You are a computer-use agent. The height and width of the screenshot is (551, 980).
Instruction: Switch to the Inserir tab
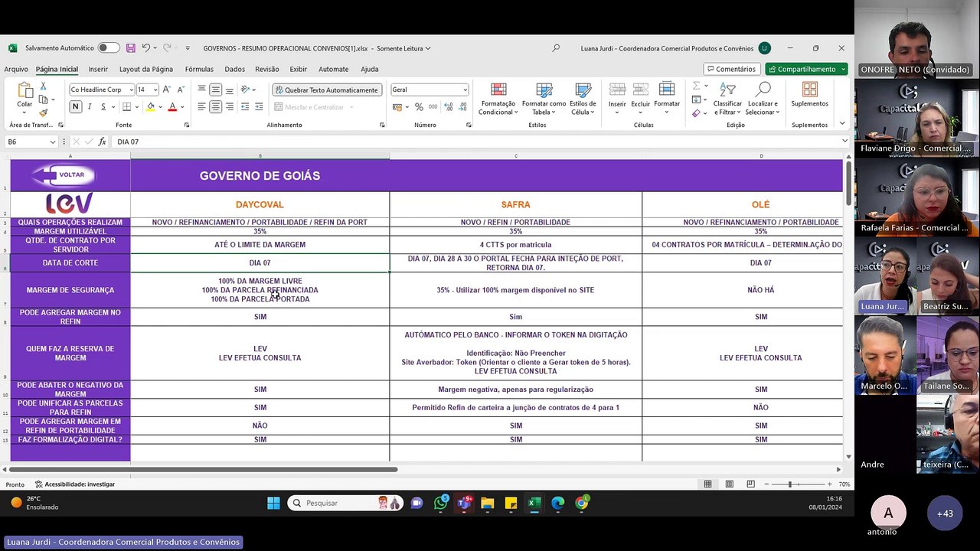click(98, 69)
